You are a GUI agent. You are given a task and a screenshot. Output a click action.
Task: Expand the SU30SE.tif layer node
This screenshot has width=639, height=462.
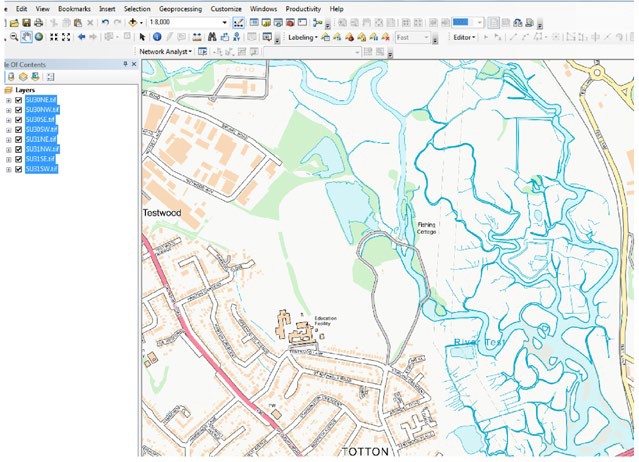(x=8, y=120)
